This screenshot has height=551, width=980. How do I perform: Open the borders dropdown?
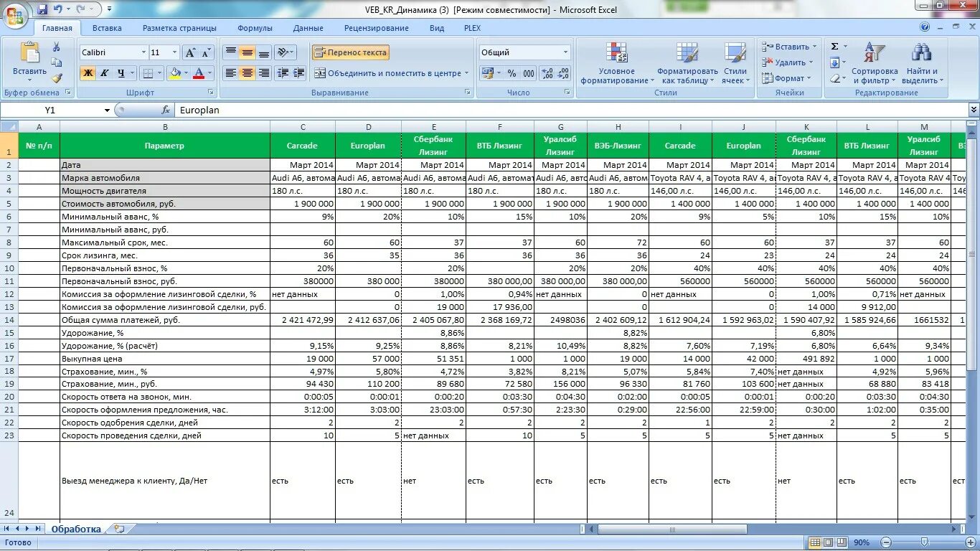(159, 73)
